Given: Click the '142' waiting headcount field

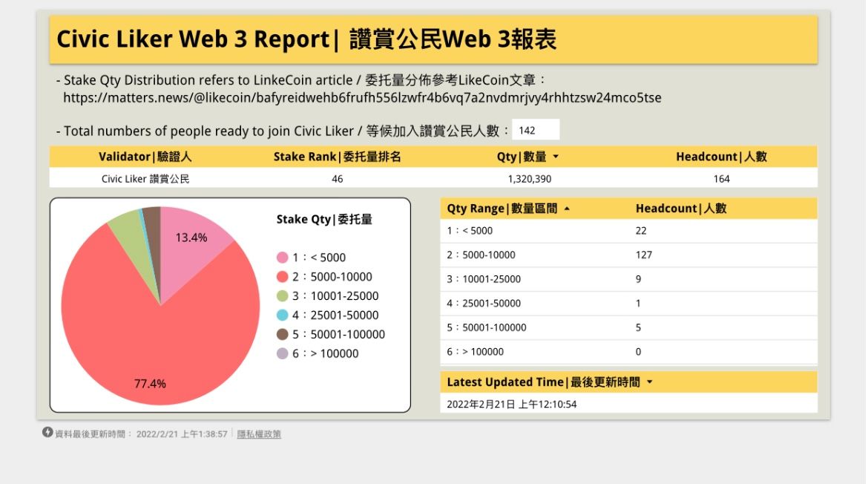Looking at the screenshot, I should [x=536, y=130].
